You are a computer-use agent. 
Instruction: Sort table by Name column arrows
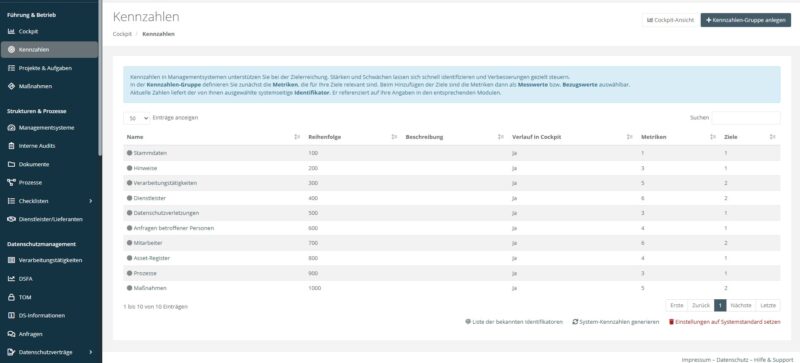click(297, 137)
